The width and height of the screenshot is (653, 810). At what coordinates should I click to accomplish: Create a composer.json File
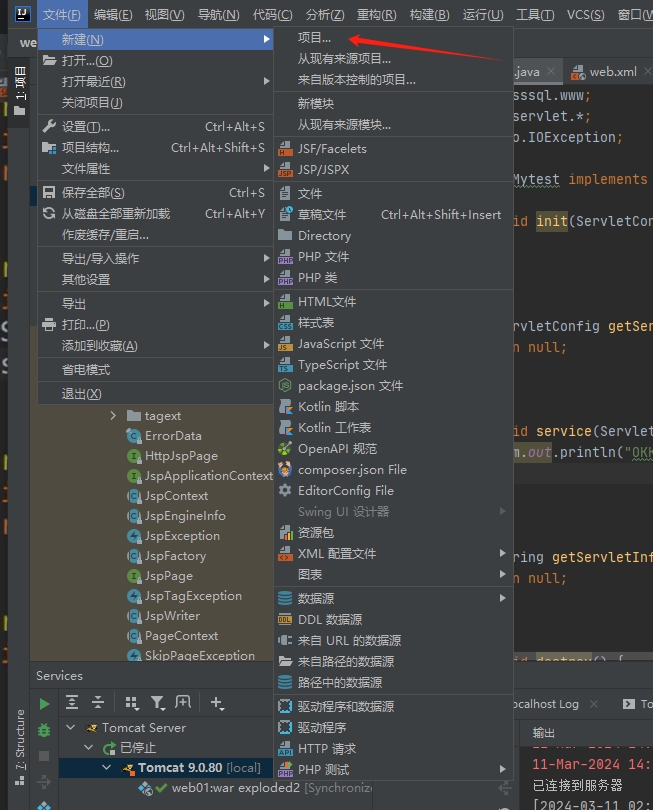tap(393, 470)
